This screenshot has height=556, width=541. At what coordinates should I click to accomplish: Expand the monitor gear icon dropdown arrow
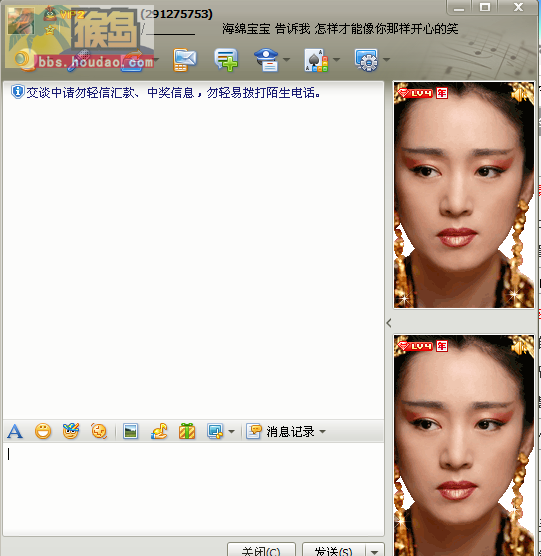tap(386, 60)
